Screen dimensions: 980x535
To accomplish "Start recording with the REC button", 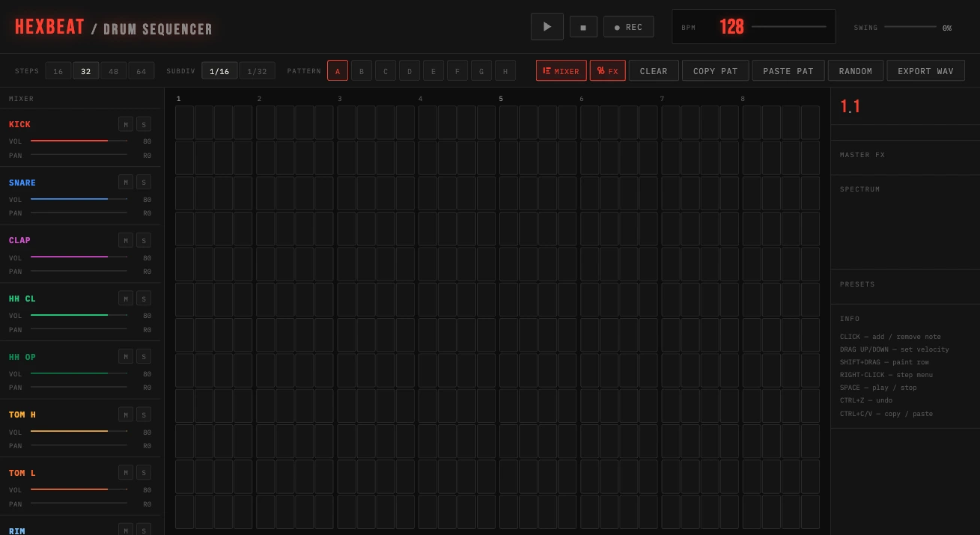I will (x=628, y=27).
